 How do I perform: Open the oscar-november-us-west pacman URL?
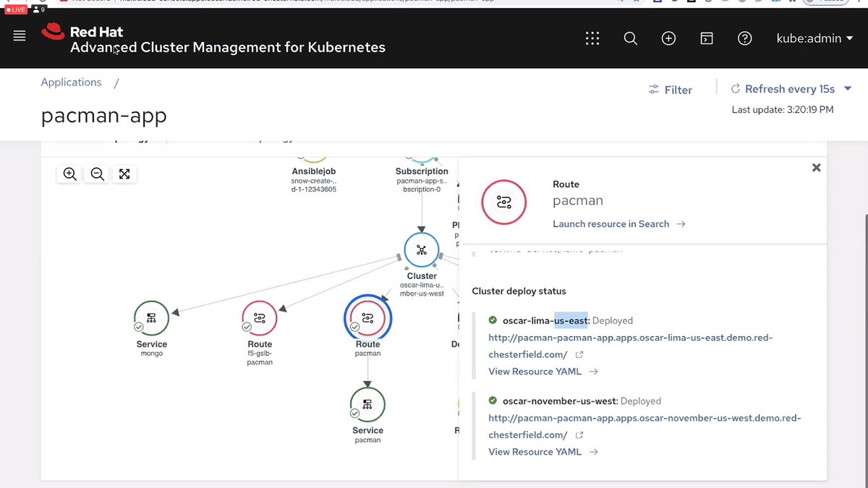click(644, 426)
